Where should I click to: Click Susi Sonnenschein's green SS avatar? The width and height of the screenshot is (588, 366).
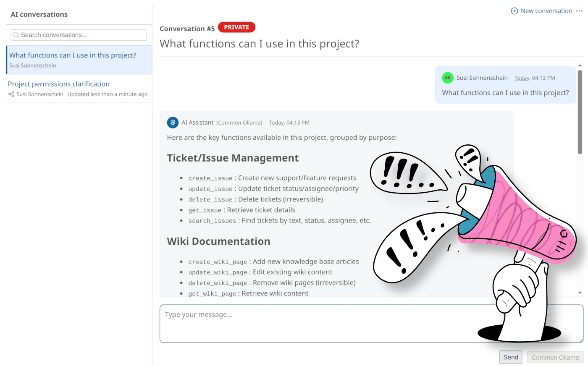[x=447, y=78]
